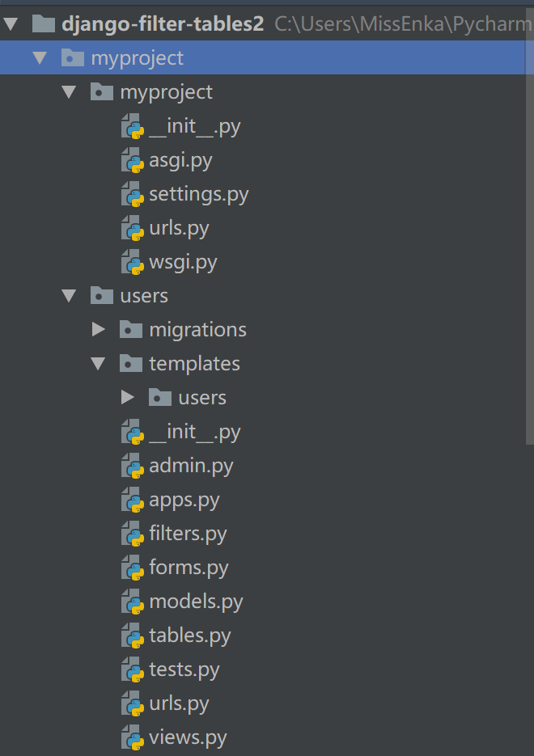Click the icon of __init__.py above admin.py
Image resolution: width=534 pixels, height=756 pixels.
133,432
